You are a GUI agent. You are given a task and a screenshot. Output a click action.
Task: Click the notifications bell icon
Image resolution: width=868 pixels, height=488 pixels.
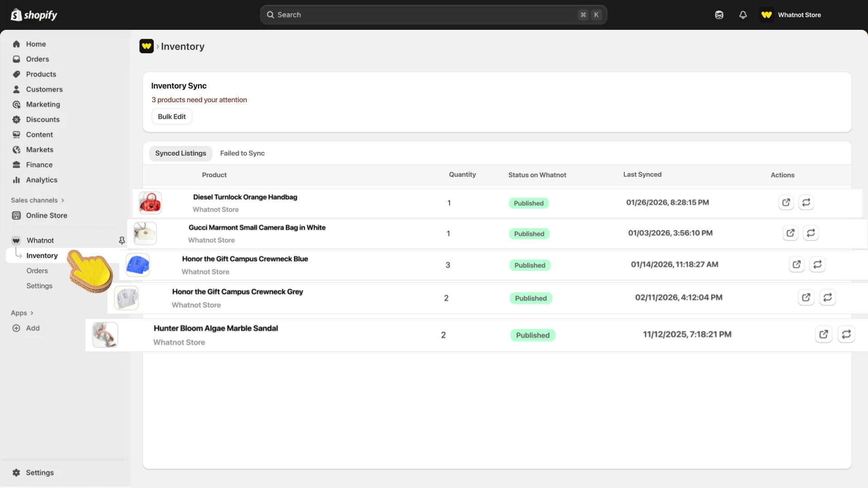pyautogui.click(x=743, y=15)
